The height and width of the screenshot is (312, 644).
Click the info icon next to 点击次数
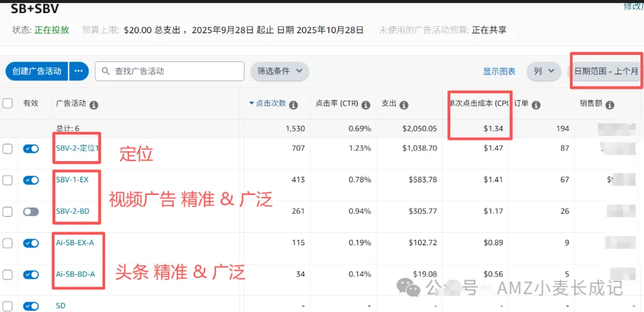293,104
